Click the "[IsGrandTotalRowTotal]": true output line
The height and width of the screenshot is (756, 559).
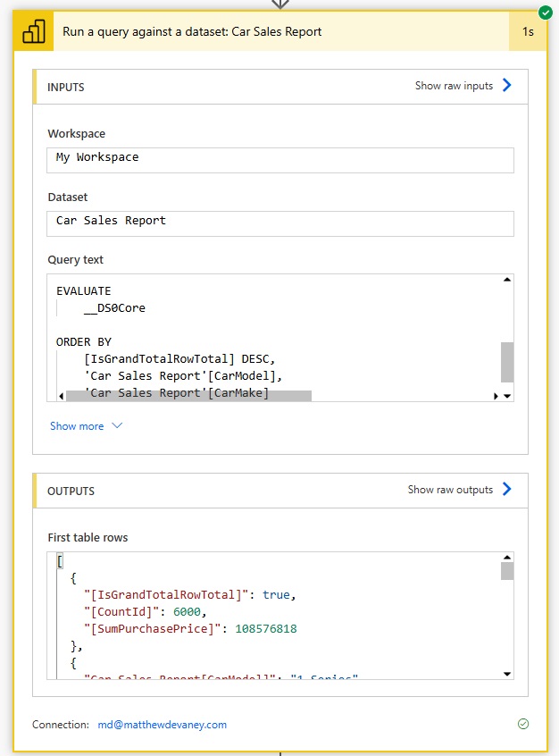[190, 595]
